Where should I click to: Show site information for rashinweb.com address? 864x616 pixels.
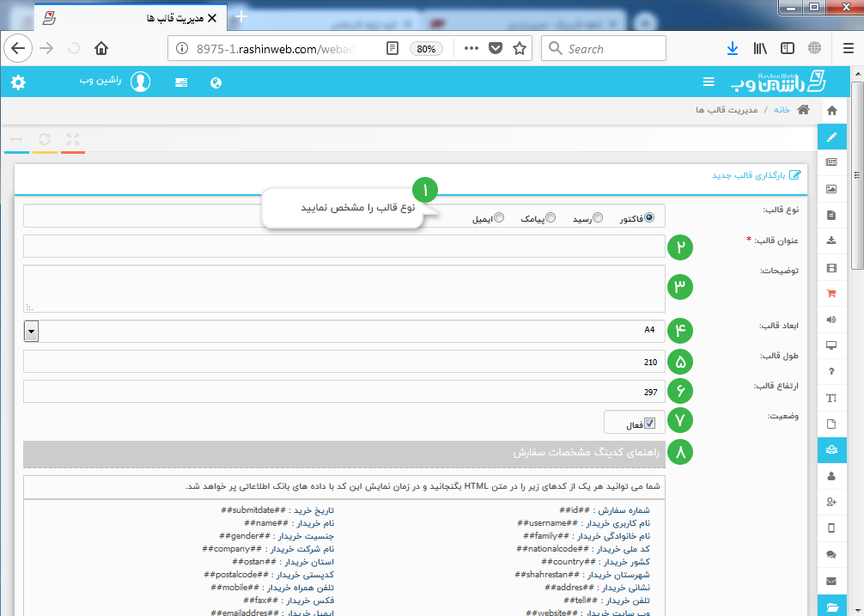[x=182, y=48]
